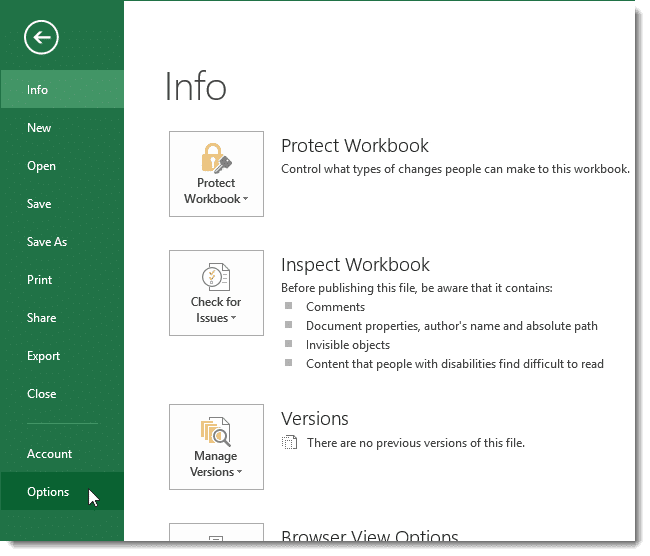Open the Export page
650x556 pixels.
coord(43,356)
